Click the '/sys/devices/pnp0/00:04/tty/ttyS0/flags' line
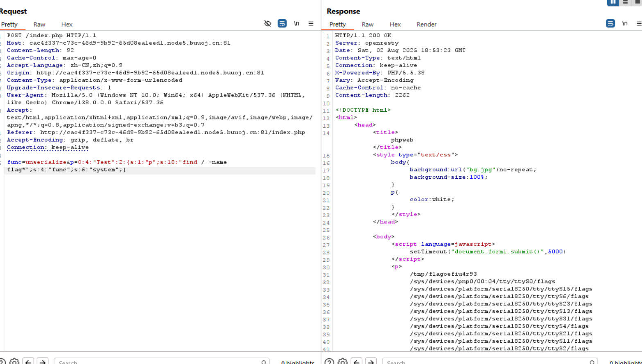The image size is (642, 364). 482,281
